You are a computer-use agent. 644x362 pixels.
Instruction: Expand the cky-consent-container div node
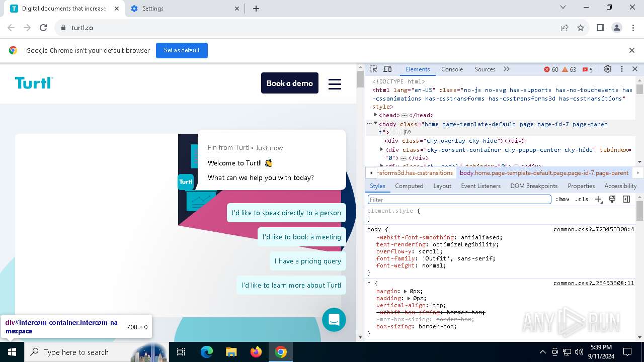pyautogui.click(x=381, y=150)
